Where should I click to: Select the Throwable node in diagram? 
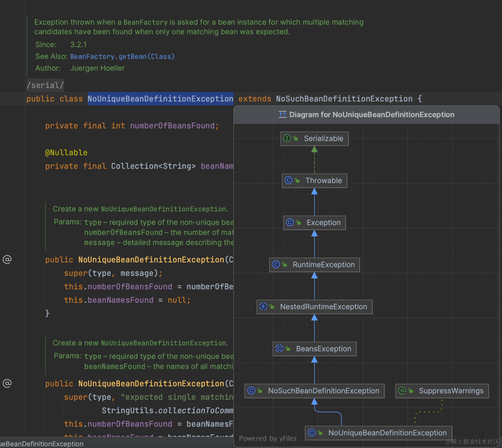coord(314,181)
